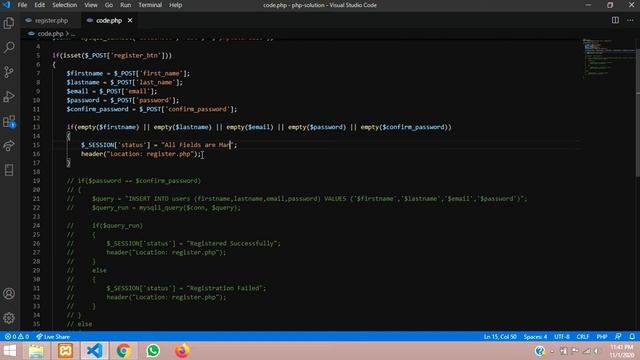
Task: Open WhatsApp from taskbar
Action: click(153, 351)
